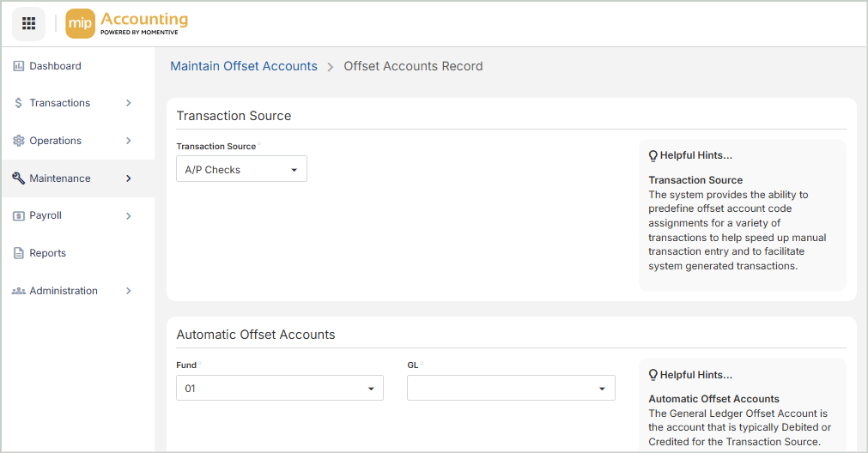The height and width of the screenshot is (453, 868).
Task: Click the Offset Accounts Record breadcrumb text
Action: [413, 66]
